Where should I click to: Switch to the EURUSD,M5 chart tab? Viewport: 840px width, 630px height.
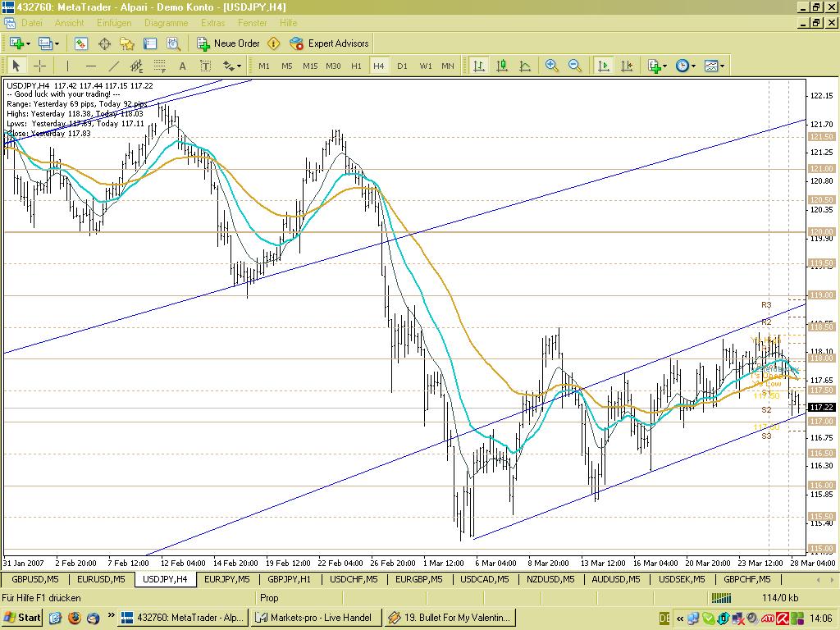pos(102,579)
